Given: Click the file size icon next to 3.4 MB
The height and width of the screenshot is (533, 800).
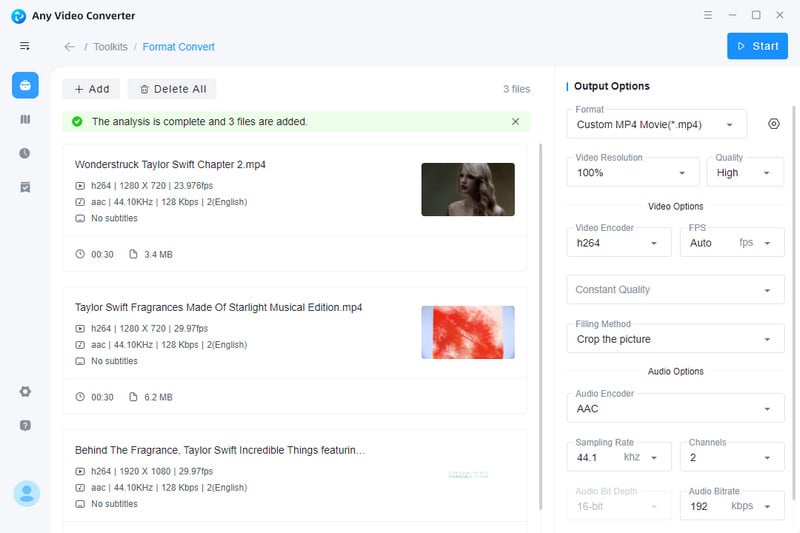Looking at the screenshot, I should coord(133,254).
